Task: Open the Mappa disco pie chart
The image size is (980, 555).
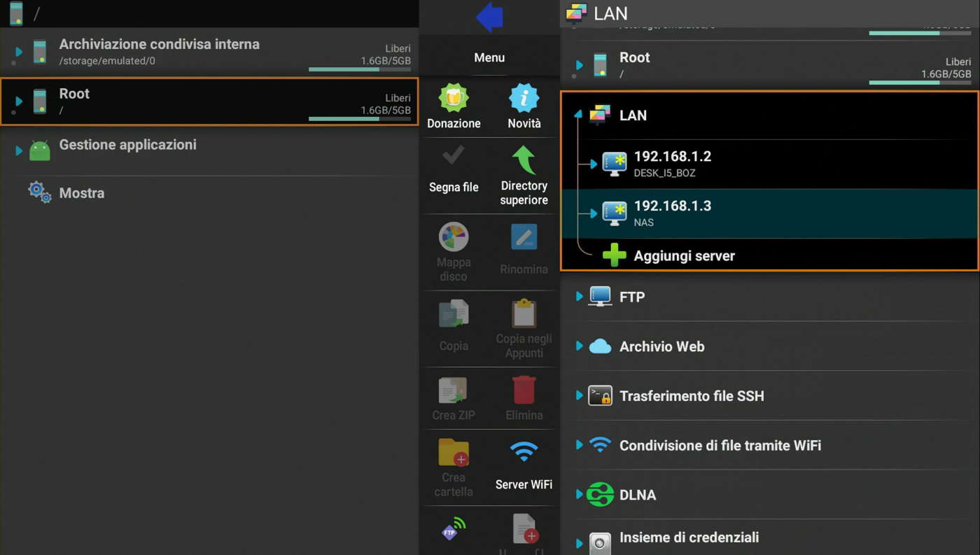Action: pos(454,252)
